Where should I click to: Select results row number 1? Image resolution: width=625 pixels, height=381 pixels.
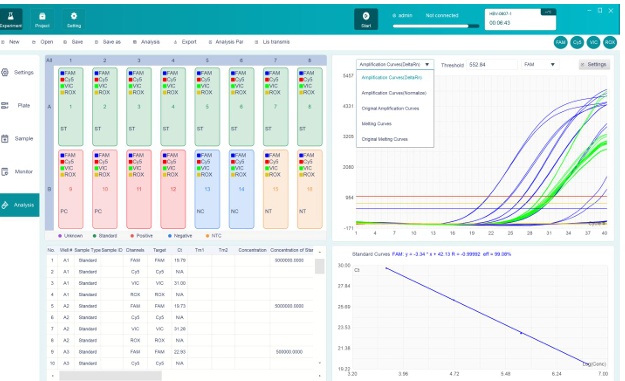click(x=52, y=260)
